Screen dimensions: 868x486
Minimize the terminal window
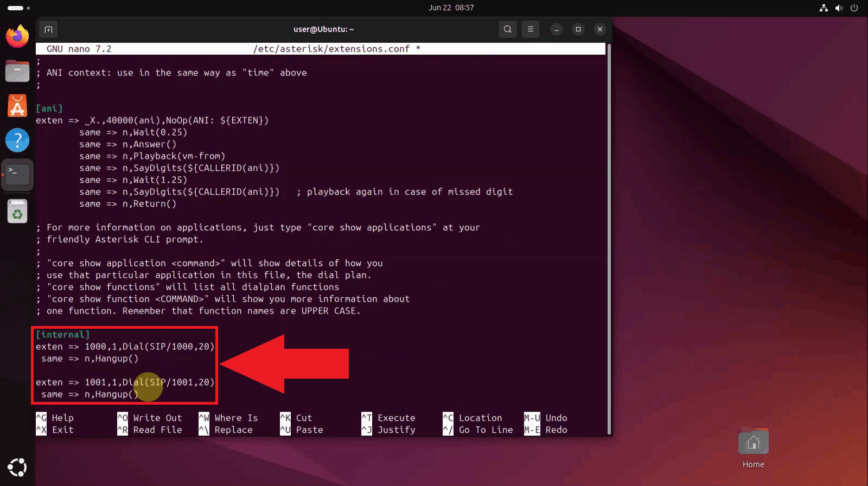pyautogui.click(x=557, y=29)
